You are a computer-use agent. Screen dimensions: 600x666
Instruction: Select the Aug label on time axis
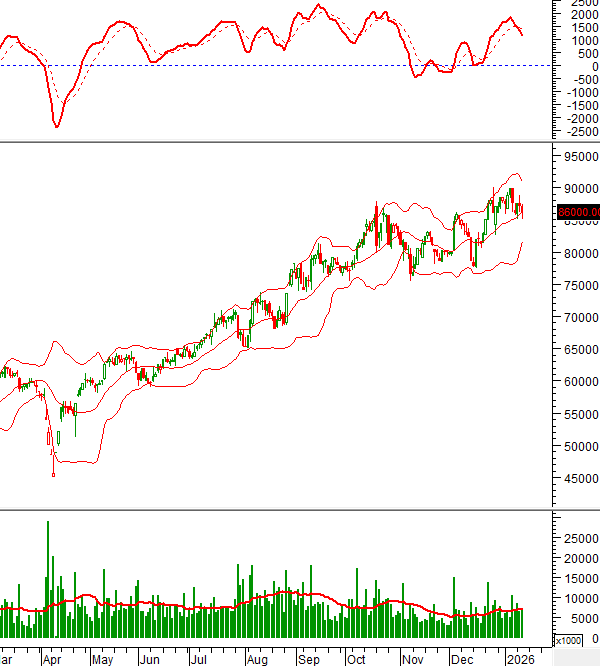click(x=256, y=660)
